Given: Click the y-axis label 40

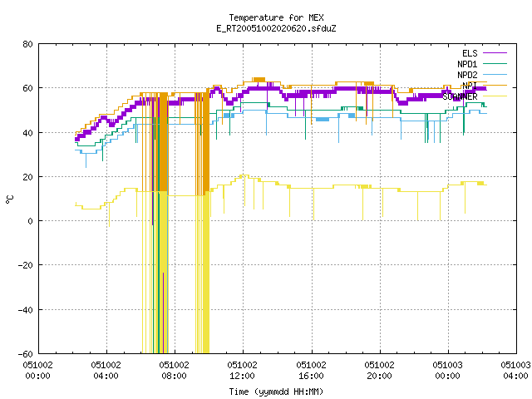Looking at the screenshot, I should 27,133.
